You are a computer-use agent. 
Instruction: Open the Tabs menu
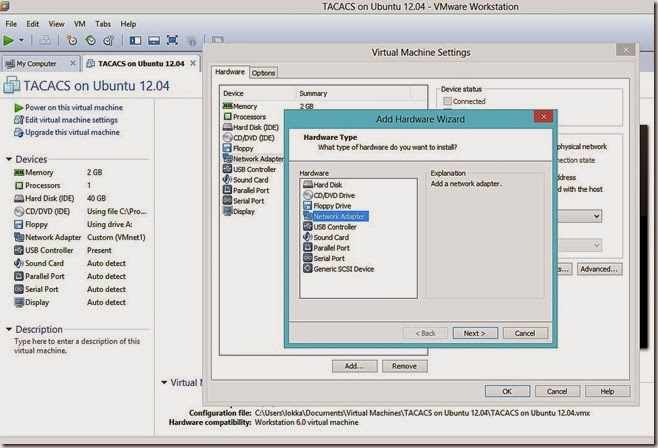point(103,24)
